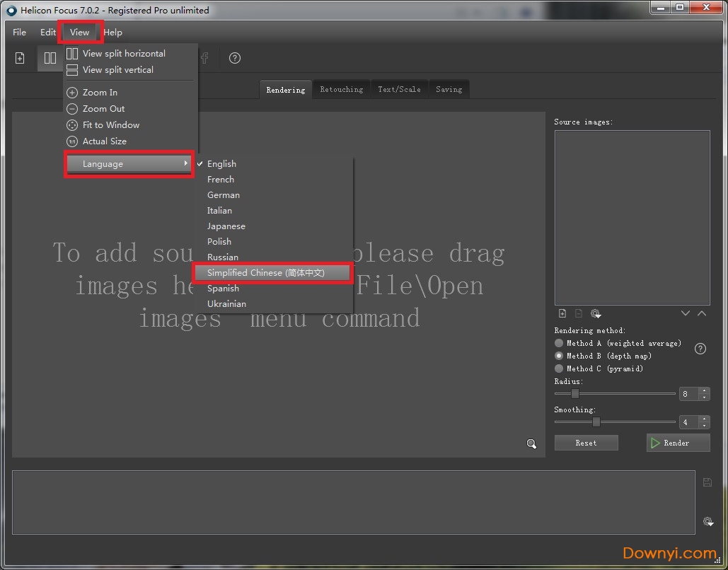This screenshot has height=570, width=728.
Task: Decrease Smoothing value with stepper down arrow
Action: [x=704, y=426]
